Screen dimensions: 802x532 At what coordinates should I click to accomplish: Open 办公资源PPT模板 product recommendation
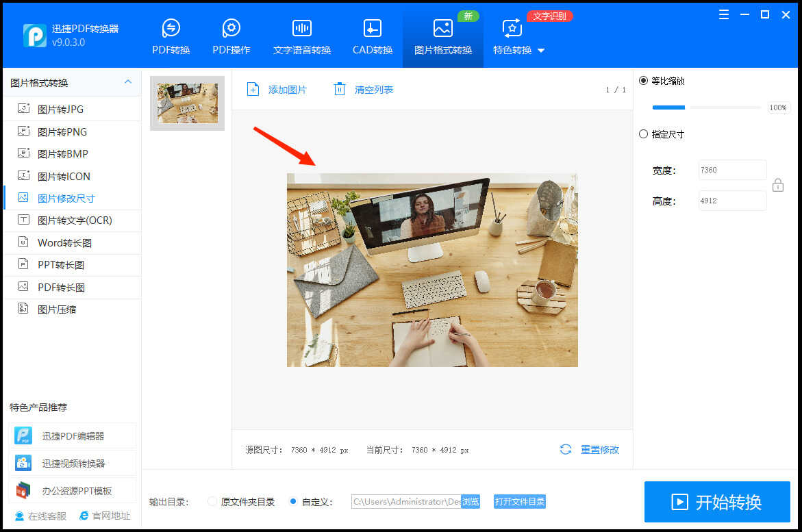[73, 490]
